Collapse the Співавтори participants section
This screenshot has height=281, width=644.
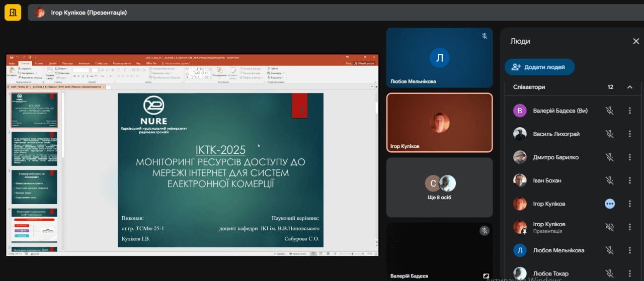point(629,87)
